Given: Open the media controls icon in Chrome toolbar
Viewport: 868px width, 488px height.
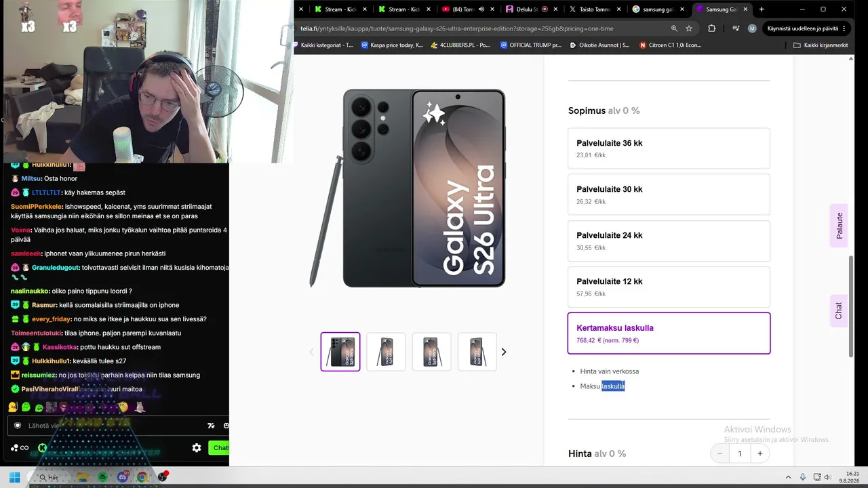Looking at the screenshot, I should pos(736,28).
